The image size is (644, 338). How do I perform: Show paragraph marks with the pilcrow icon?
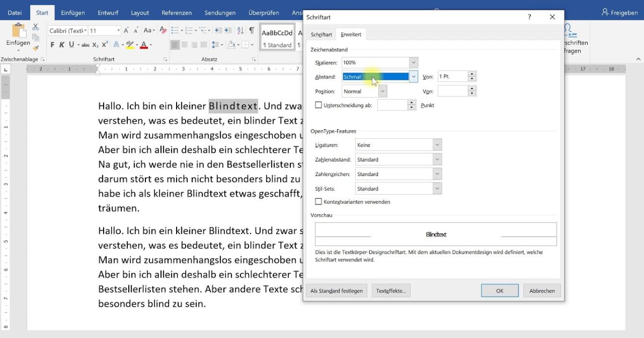[252, 31]
